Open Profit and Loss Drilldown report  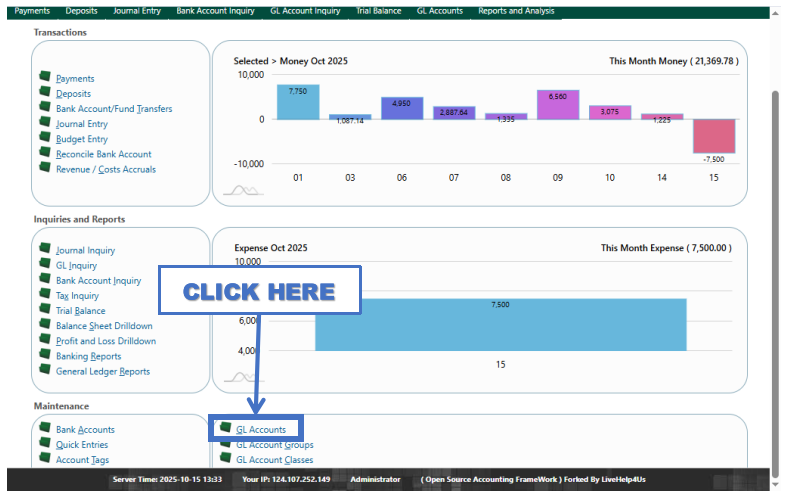point(105,341)
